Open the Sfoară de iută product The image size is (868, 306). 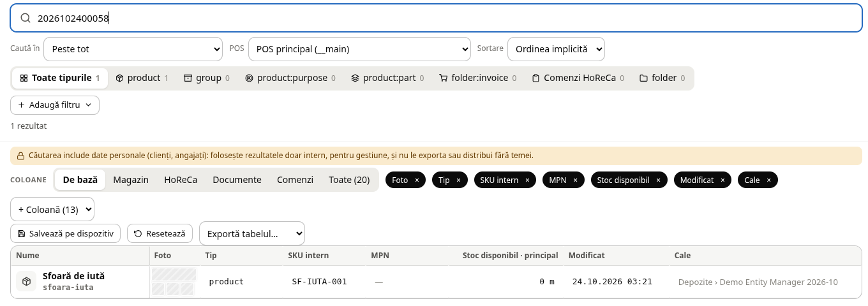(x=73, y=276)
